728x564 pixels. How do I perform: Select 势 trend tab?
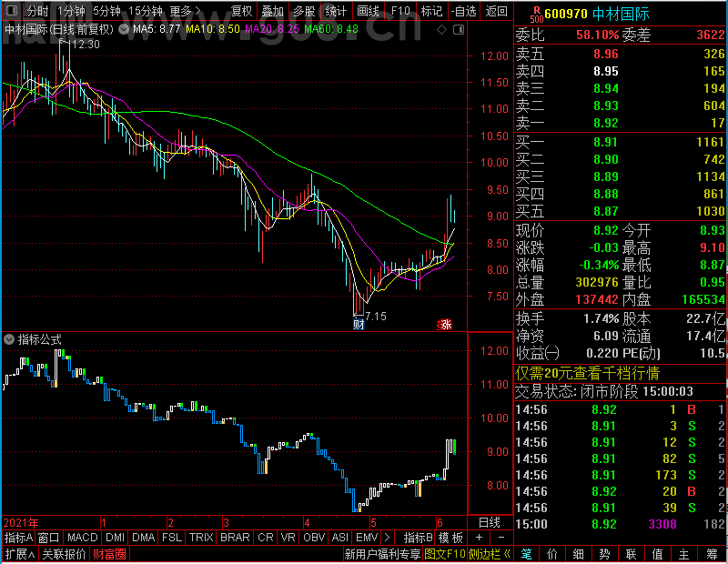pos(604,554)
